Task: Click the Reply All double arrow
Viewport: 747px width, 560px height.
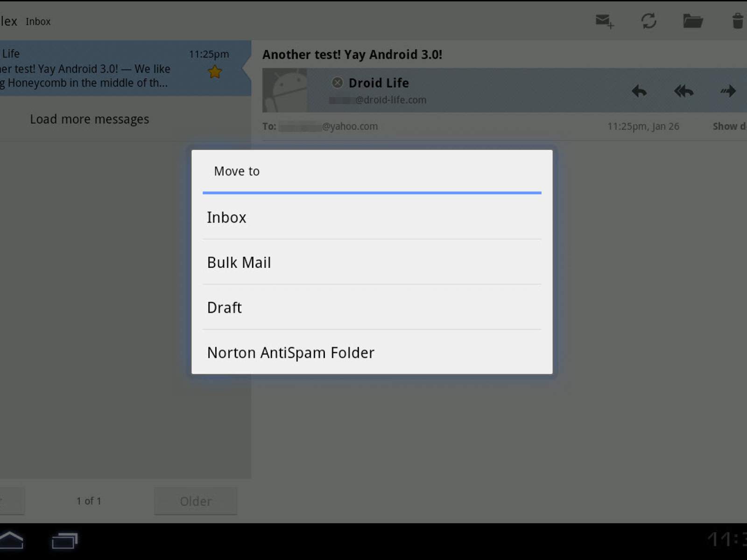Action: pyautogui.click(x=684, y=91)
